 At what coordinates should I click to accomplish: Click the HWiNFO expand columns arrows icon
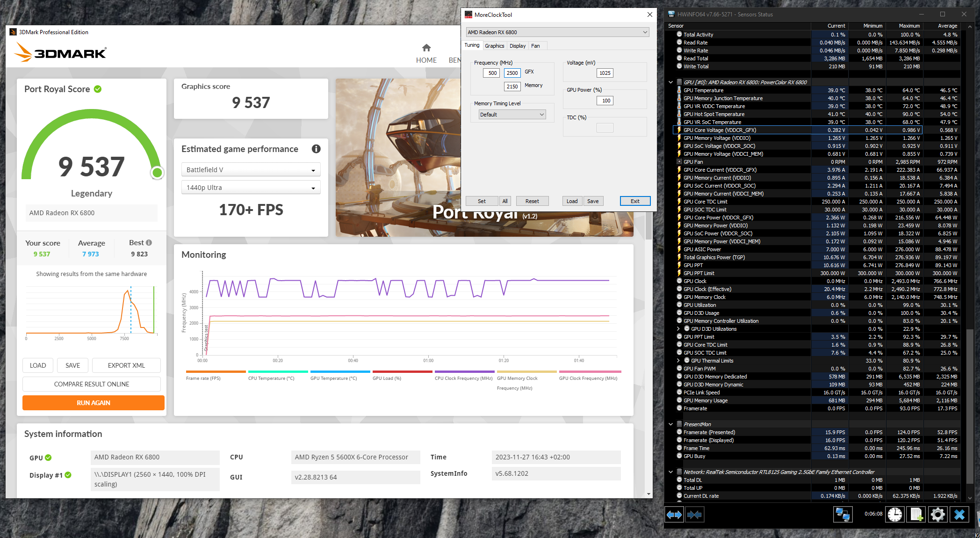coord(674,515)
